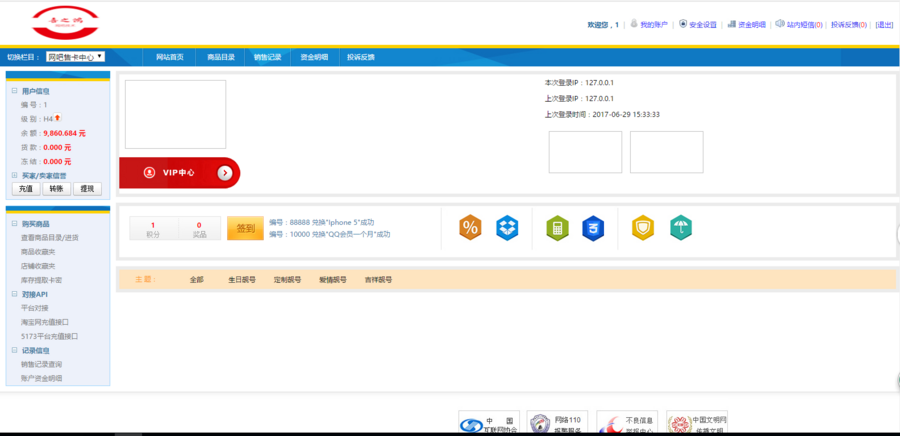Image resolution: width=900 pixels, height=436 pixels.
Task: Open the 安全设置 link in header
Action: [703, 25]
